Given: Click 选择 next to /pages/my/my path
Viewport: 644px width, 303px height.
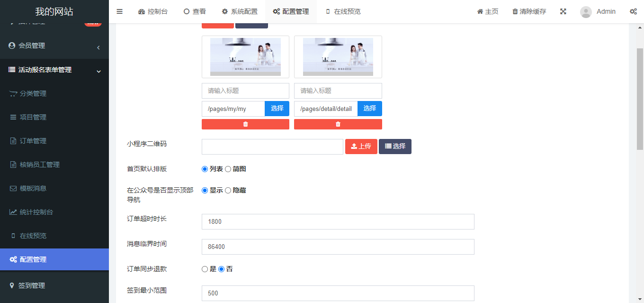Looking at the screenshot, I should (277, 109).
